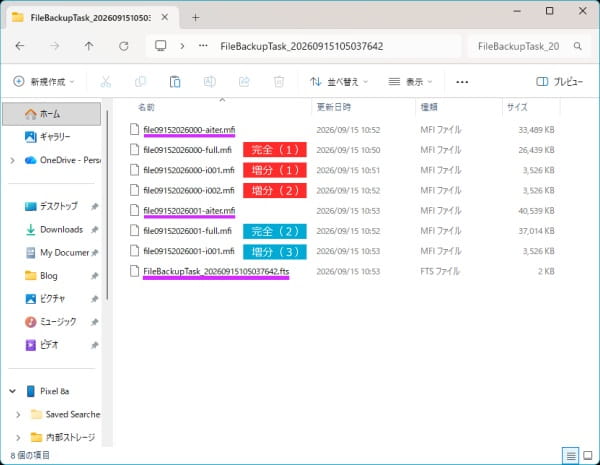
Task: Click the file icon of file09152026000-full.mfi
Action: tap(134, 150)
